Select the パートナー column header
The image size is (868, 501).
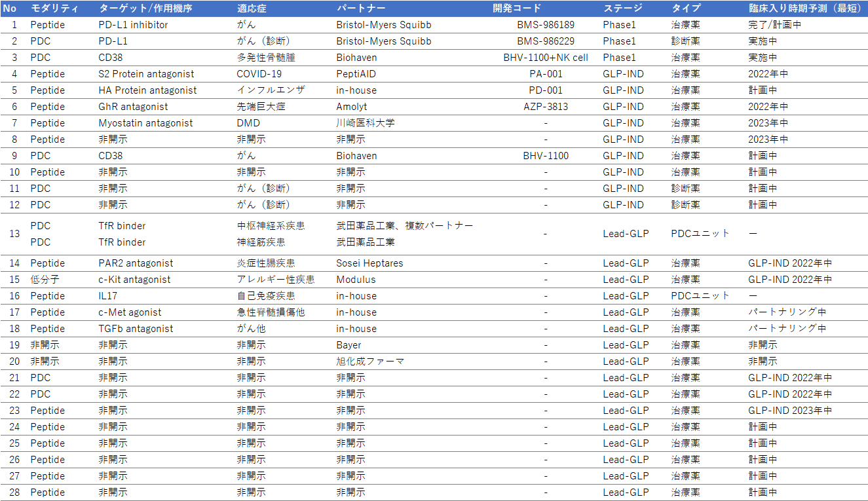361,9
